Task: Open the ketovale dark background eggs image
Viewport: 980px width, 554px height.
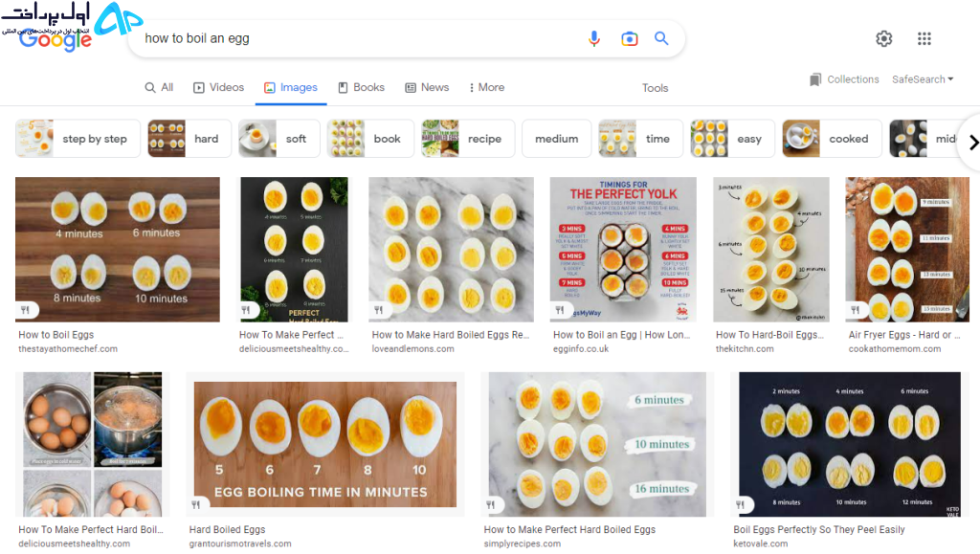Action: click(x=850, y=444)
